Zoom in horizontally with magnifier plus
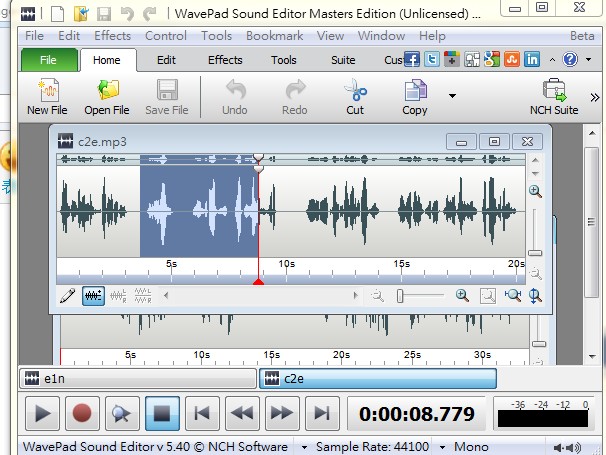Viewport: 606px width, 455px height. [x=462, y=296]
